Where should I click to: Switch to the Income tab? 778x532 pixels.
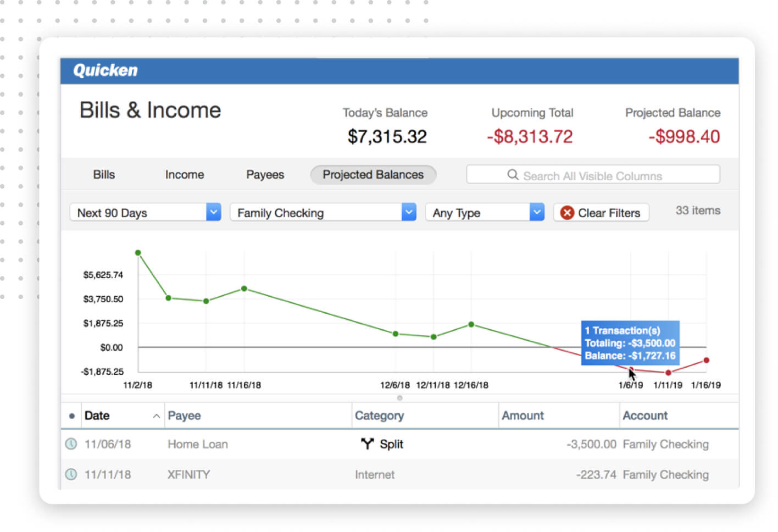point(185,175)
